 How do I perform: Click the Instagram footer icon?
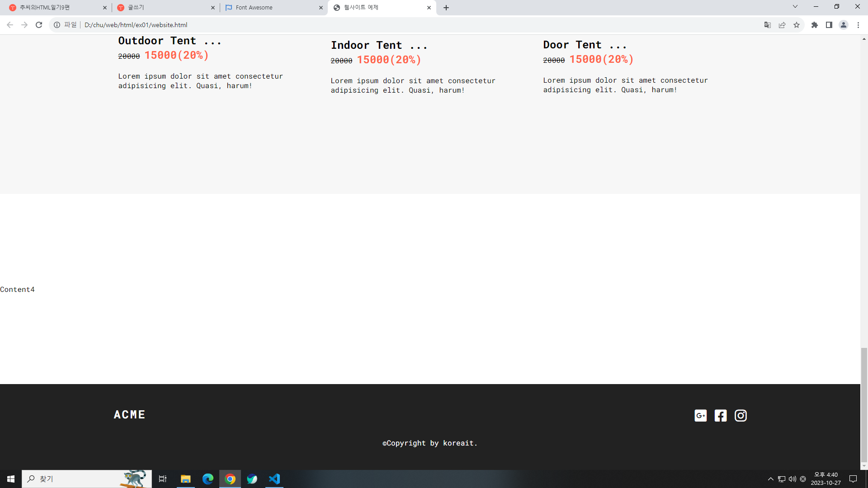click(x=741, y=415)
